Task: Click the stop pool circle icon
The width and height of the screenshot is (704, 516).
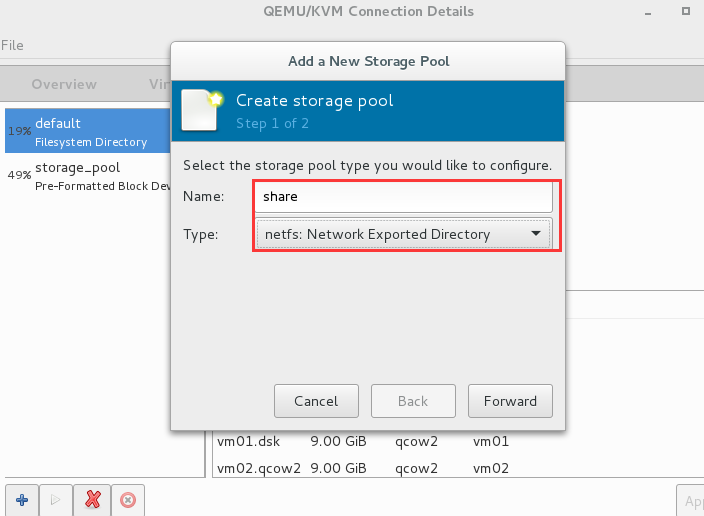Action: pyautogui.click(x=128, y=500)
